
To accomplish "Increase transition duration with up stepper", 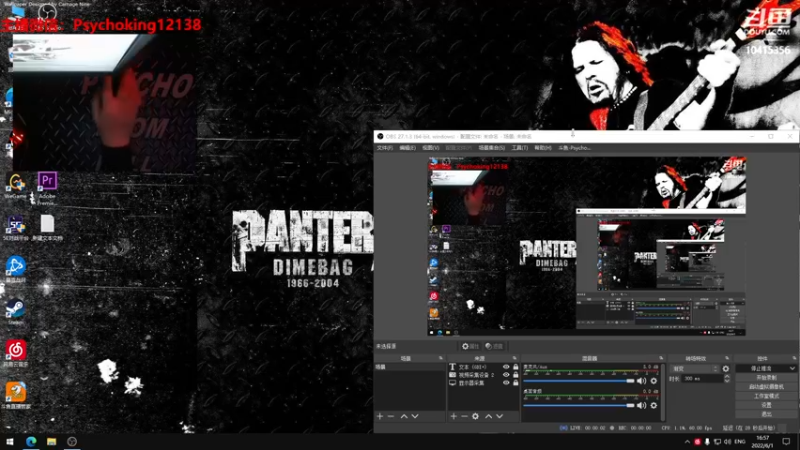I will (x=727, y=377).
